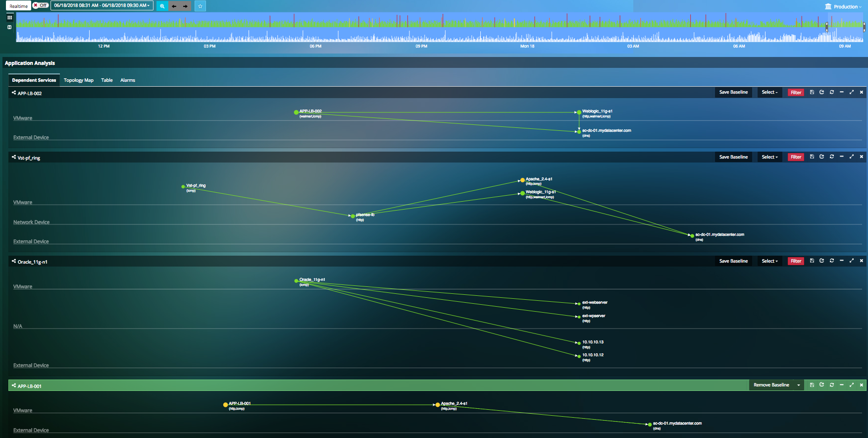Select the ext-wpserver node
Image resolution: width=868 pixels, height=438 pixels.
pyautogui.click(x=578, y=317)
